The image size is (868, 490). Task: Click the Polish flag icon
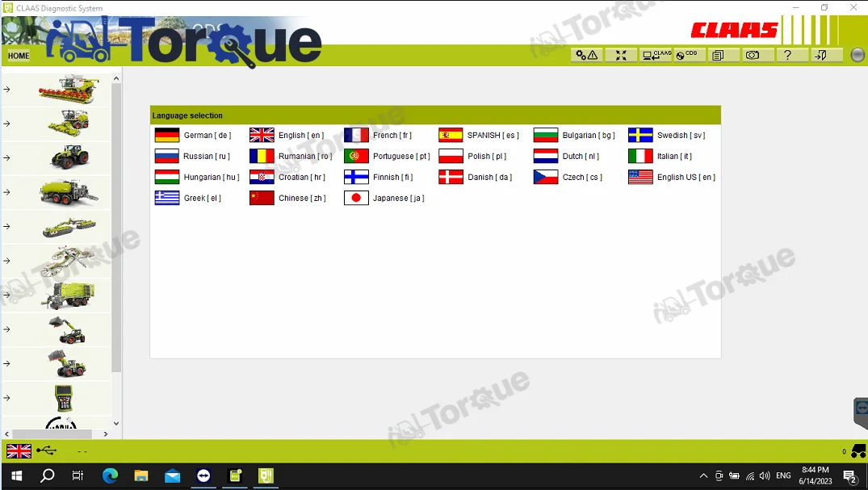click(x=451, y=156)
